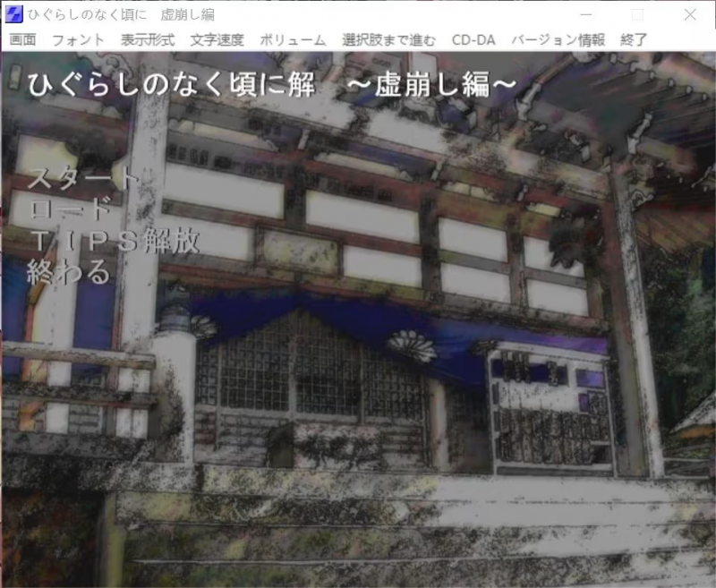Choose ロード to load a save
The height and width of the screenshot is (588, 716).
[x=70, y=209]
